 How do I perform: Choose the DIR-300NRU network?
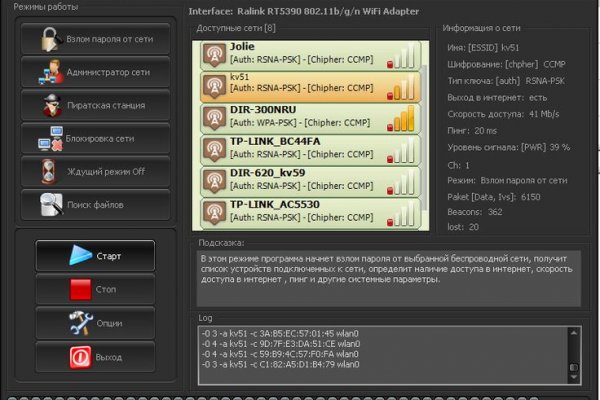pyautogui.click(x=300, y=117)
